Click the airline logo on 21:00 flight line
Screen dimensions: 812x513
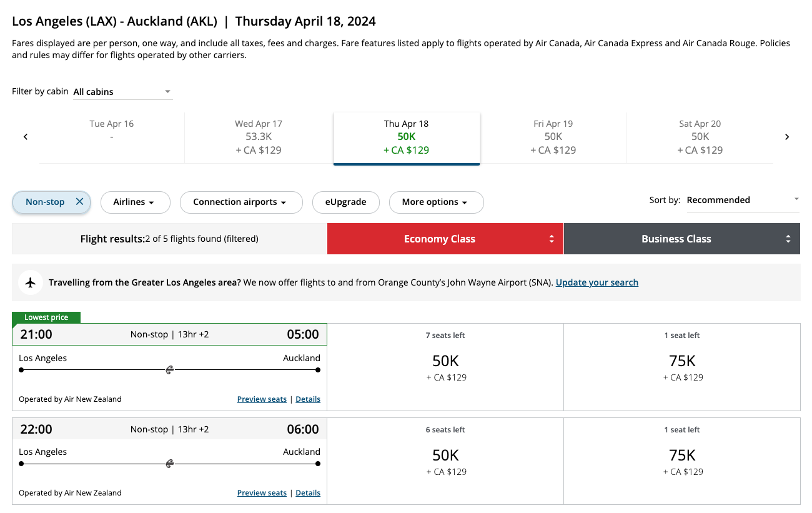(x=169, y=370)
